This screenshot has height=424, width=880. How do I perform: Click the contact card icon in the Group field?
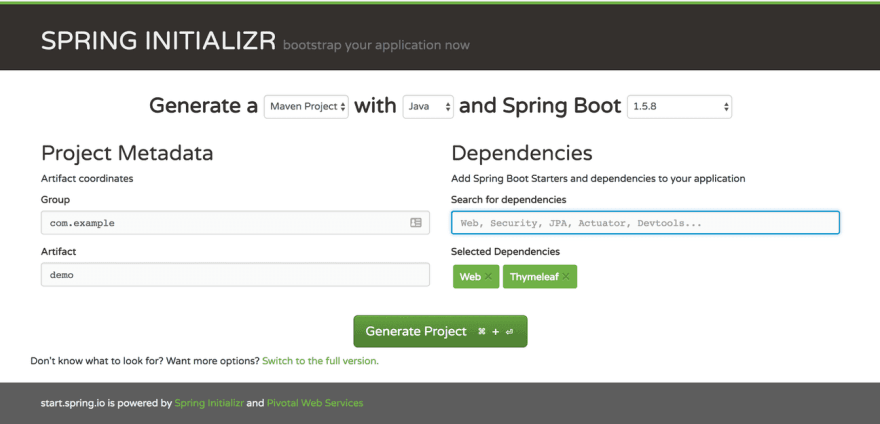pyautogui.click(x=416, y=223)
